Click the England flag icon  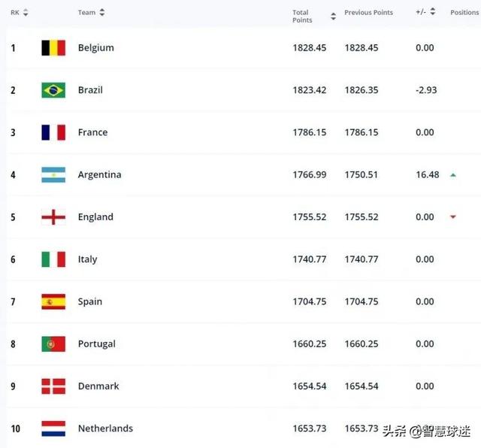(x=53, y=217)
